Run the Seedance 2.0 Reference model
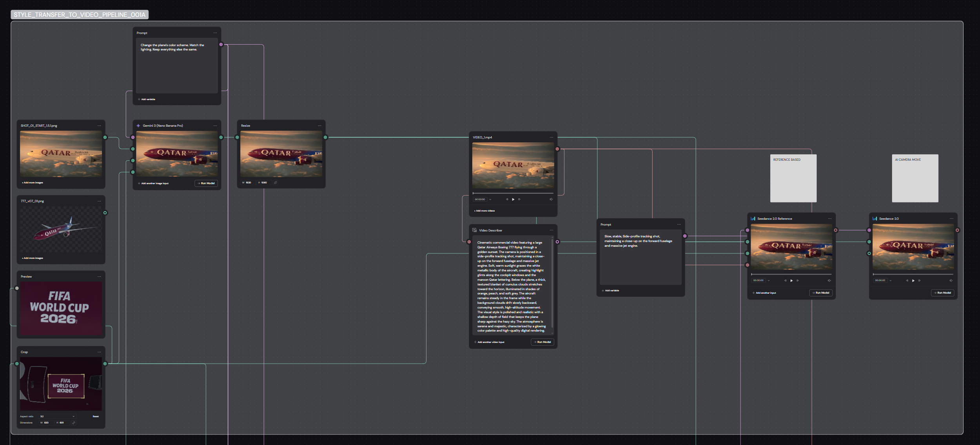The width and height of the screenshot is (980, 445). click(821, 293)
